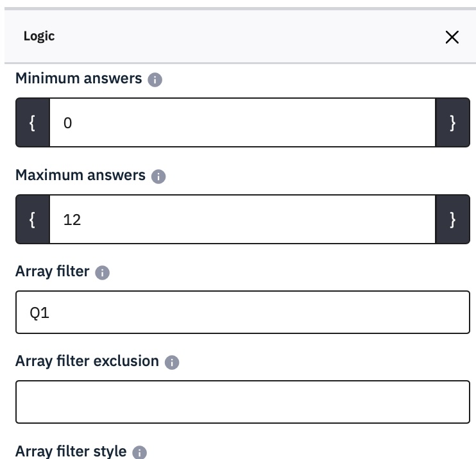Click the Minimum answers label text
Screen dimensions: 476x459
pos(78,79)
